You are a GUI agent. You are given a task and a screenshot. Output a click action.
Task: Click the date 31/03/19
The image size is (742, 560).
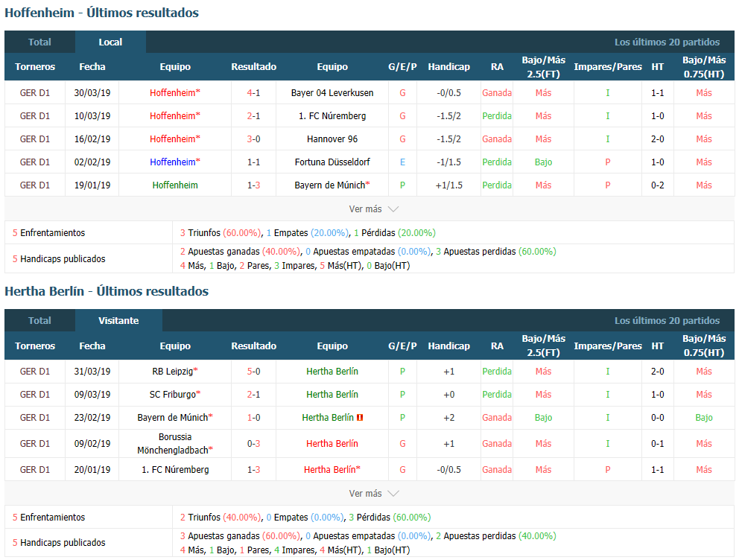pyautogui.click(x=92, y=372)
